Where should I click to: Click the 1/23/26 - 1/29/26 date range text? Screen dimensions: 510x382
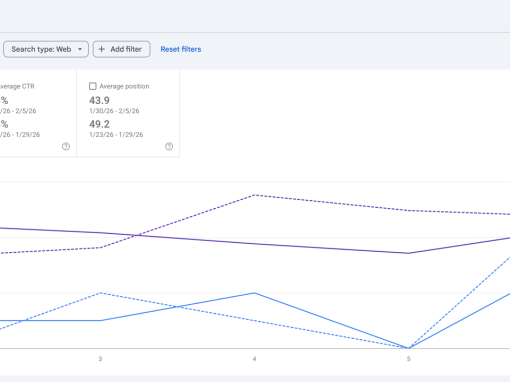(116, 135)
